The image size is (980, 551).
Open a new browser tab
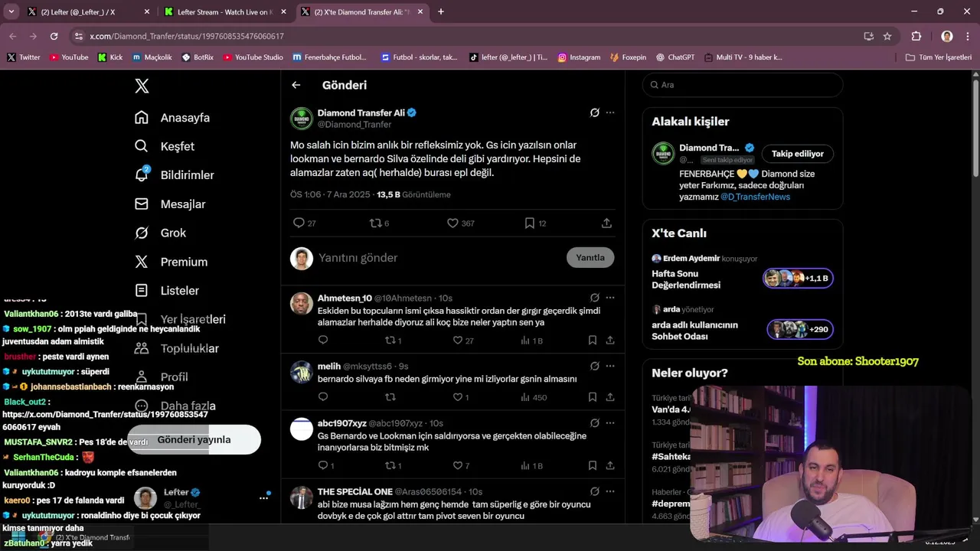click(440, 11)
